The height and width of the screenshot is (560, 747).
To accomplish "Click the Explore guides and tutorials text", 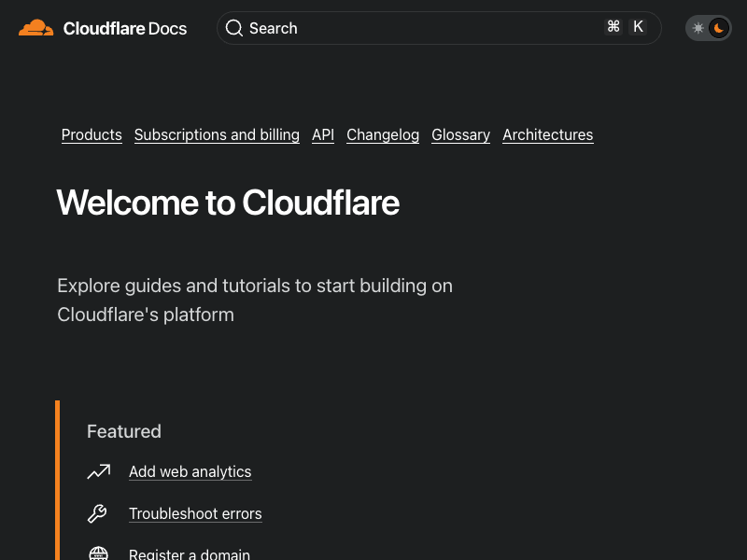I will pos(255,300).
